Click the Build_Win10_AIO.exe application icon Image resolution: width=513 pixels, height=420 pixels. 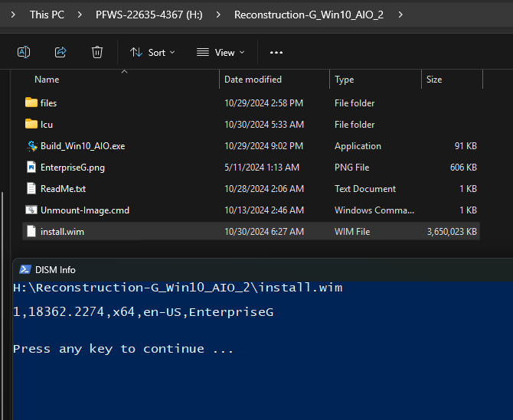click(32, 146)
